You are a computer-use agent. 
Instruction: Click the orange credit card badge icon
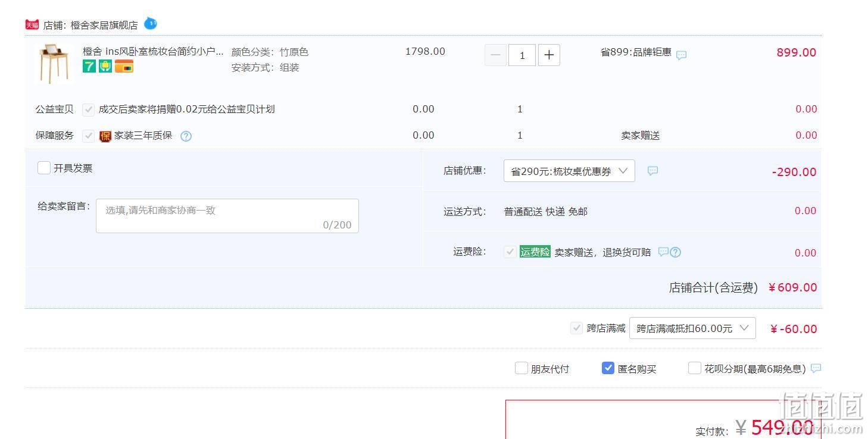(x=124, y=66)
